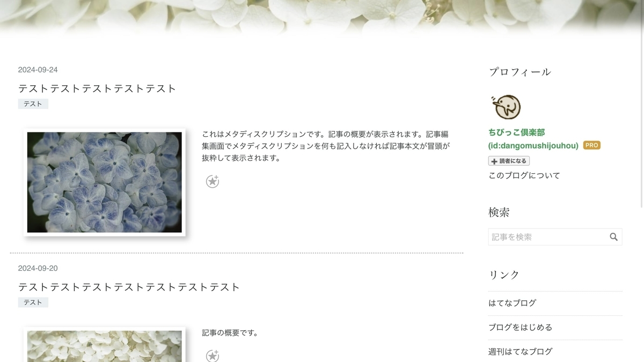Viewport: 644px width, 362px height.
Task: Open the ブログをはじめる link
Action: point(521,327)
